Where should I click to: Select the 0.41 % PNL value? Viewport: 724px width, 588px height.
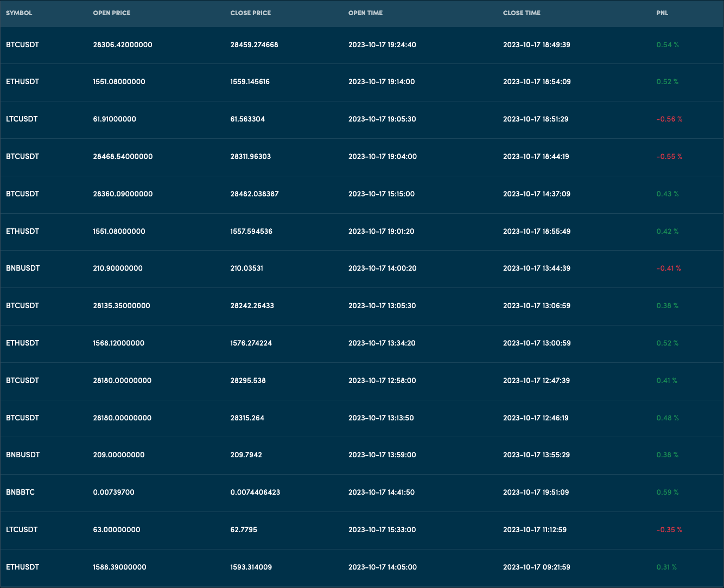point(667,381)
